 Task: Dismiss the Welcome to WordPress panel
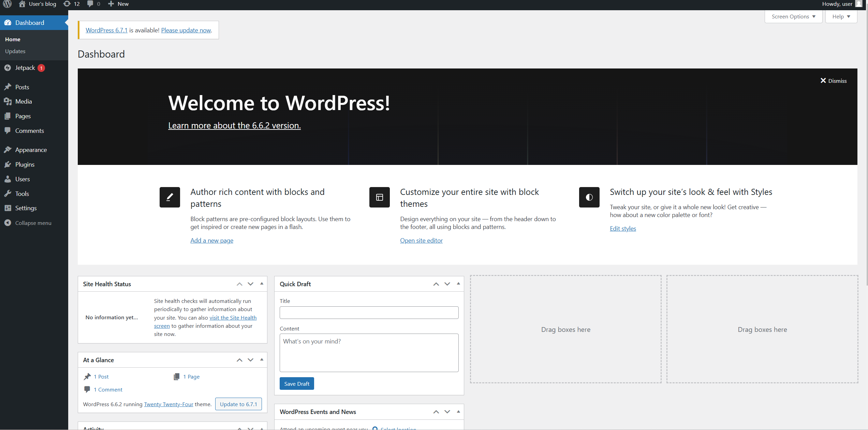click(833, 81)
